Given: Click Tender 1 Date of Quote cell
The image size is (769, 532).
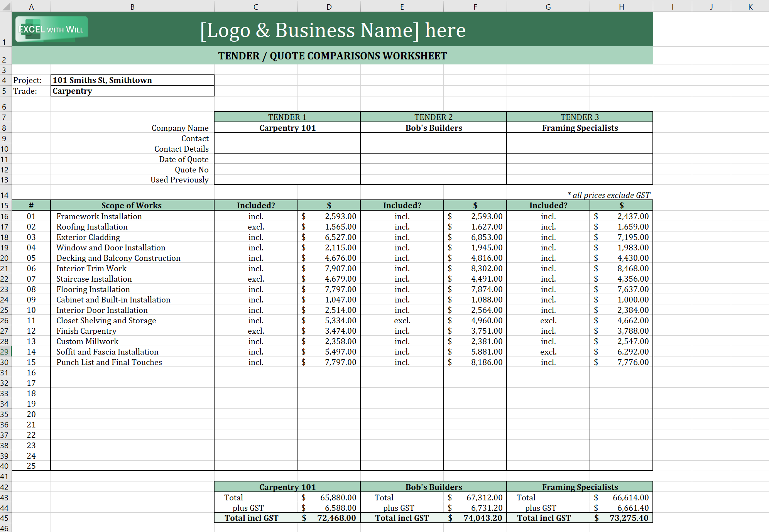Looking at the screenshot, I should click(287, 159).
